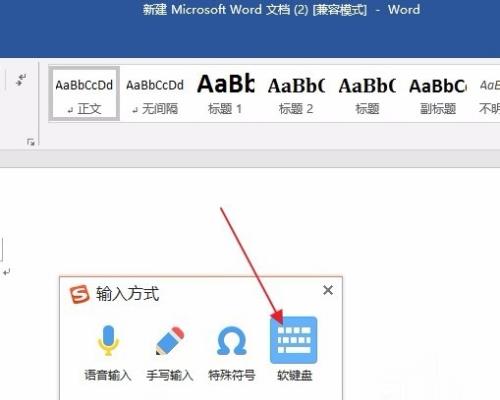Open special symbols (特殊符号) omega icon
Screen dimensions: 500x400
232,341
